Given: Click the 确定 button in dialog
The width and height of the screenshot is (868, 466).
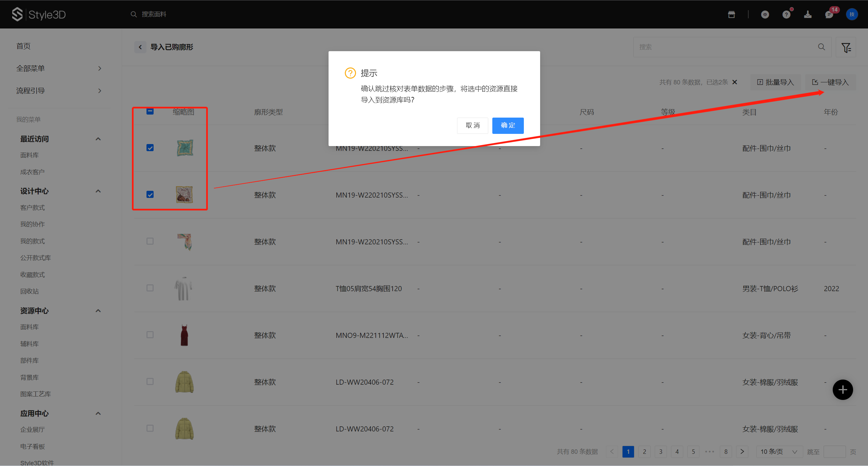Looking at the screenshot, I should [508, 125].
